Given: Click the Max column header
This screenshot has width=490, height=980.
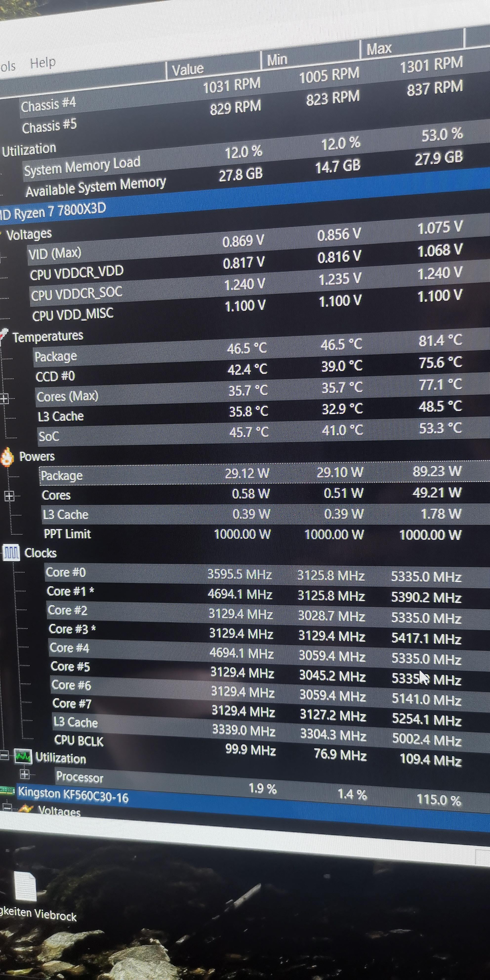Looking at the screenshot, I should (379, 49).
